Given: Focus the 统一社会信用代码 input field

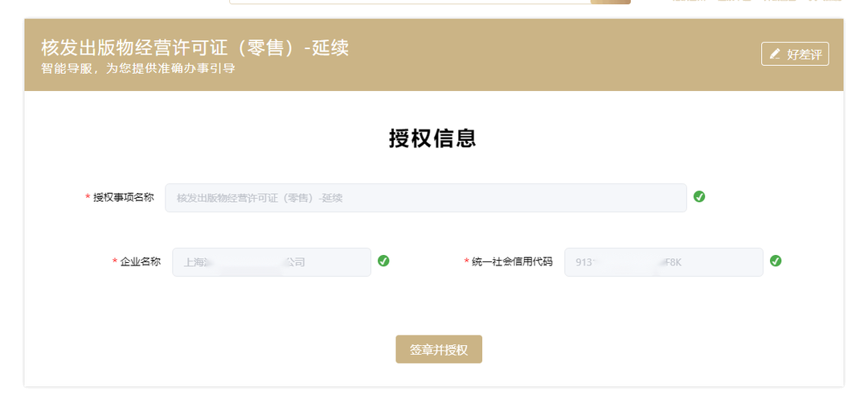Looking at the screenshot, I should click(x=664, y=262).
